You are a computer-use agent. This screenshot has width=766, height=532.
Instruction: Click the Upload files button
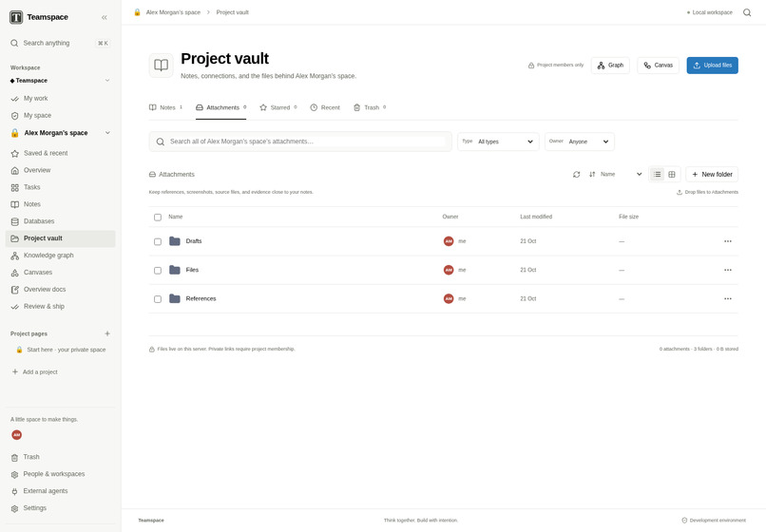click(x=712, y=66)
